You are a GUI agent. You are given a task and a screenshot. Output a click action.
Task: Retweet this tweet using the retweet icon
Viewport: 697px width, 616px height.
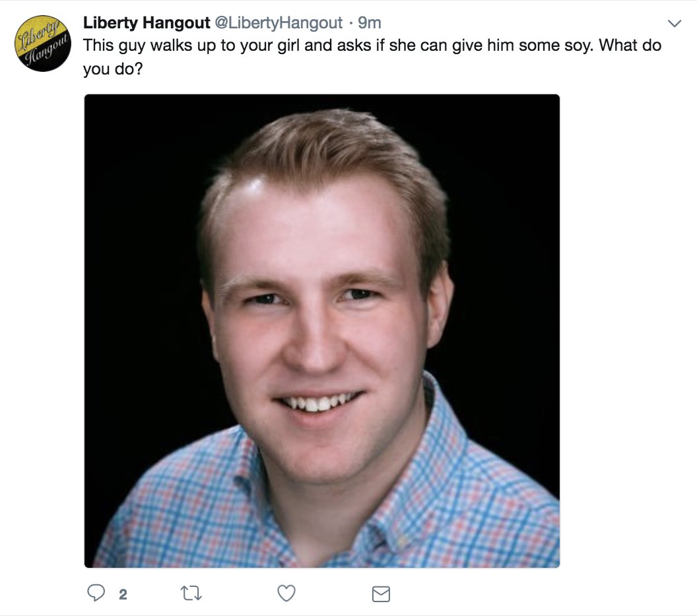(191, 594)
